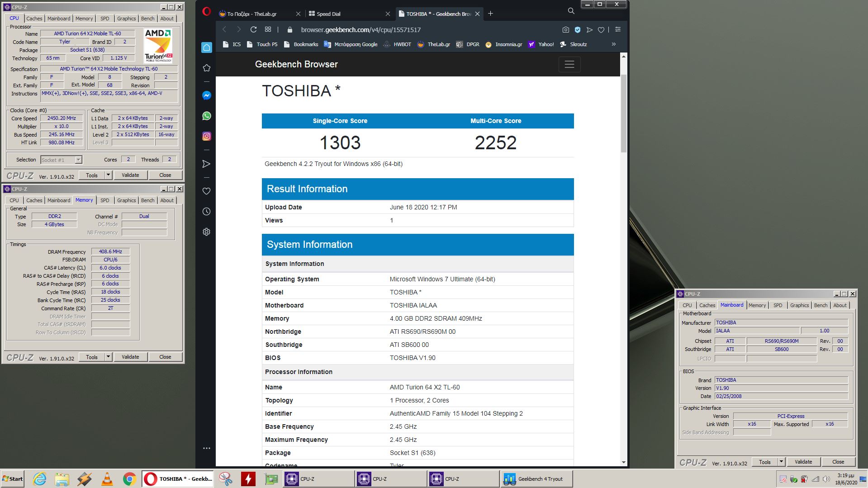The width and height of the screenshot is (868, 488).
Task: Open Opera menu logo button
Action: 206,12
